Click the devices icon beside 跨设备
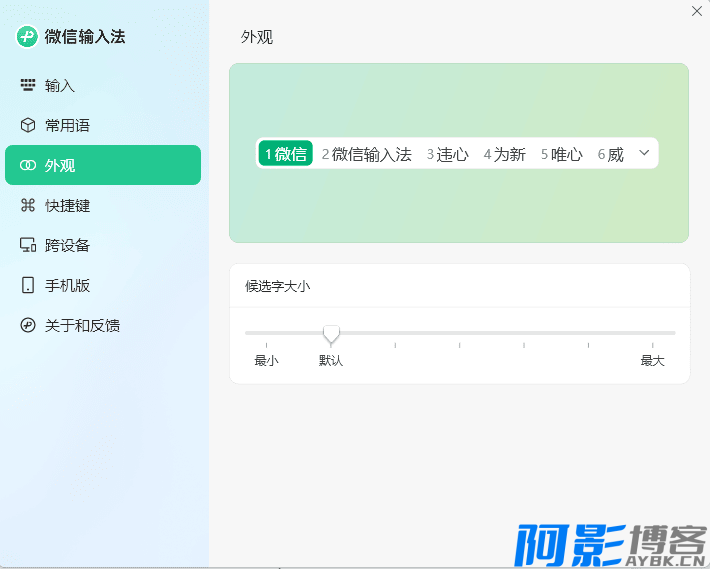The height and width of the screenshot is (569, 710). (28, 246)
